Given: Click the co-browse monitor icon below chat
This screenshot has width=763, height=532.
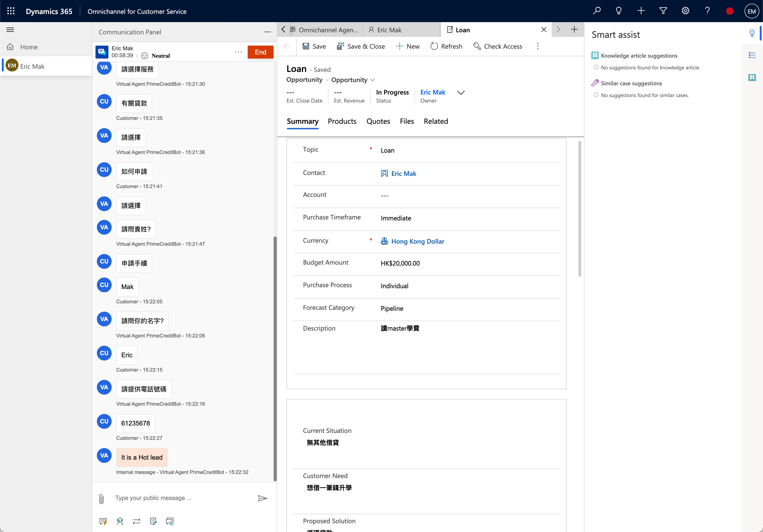Looking at the screenshot, I should (x=170, y=521).
